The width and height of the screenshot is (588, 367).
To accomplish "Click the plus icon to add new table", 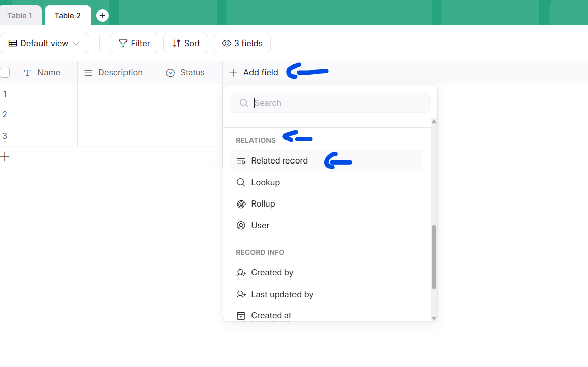I will coord(102,16).
